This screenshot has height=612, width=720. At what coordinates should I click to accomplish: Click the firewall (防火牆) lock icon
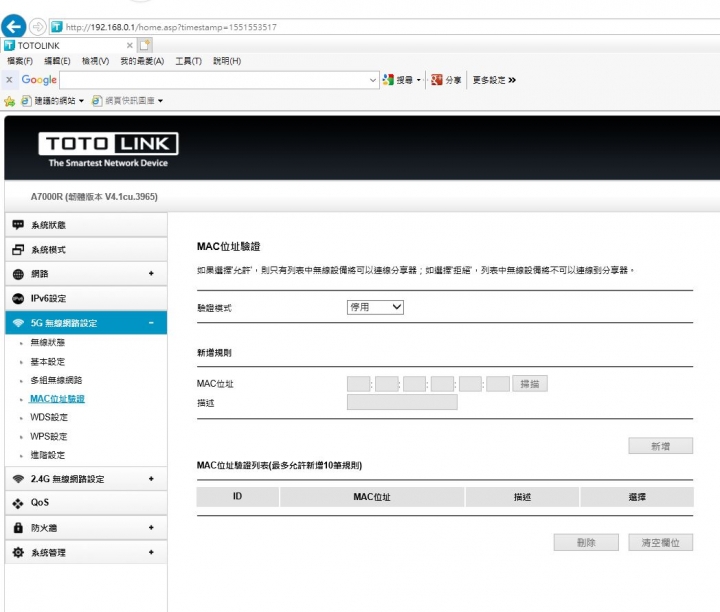point(18,527)
